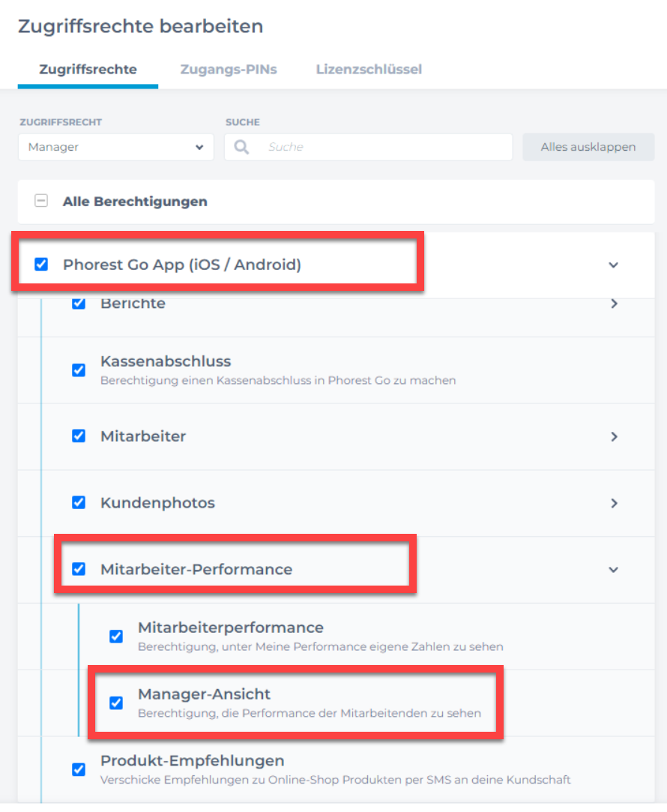Screen dimensions: 667x812
Task: Click the Mitarbeiterperformance label text
Action: [x=231, y=628]
